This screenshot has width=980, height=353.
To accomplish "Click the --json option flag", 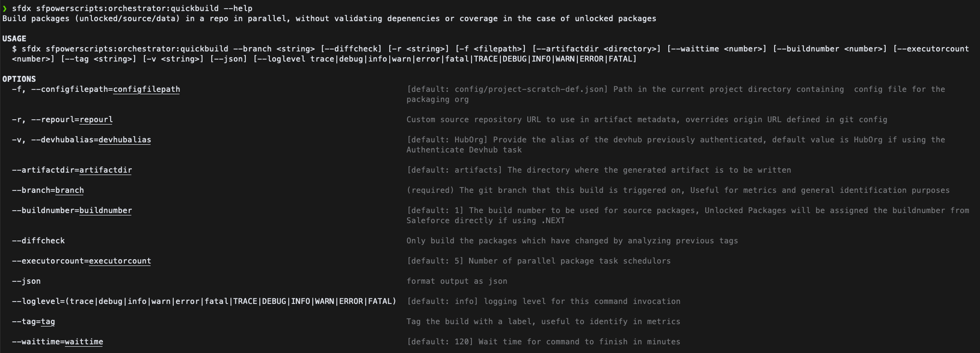I will (x=26, y=281).
